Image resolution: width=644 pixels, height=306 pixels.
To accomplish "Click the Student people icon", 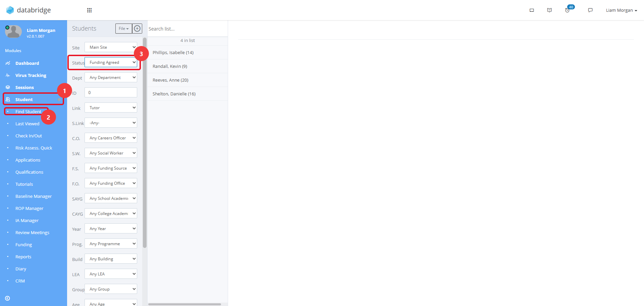I will pyautogui.click(x=8, y=99).
